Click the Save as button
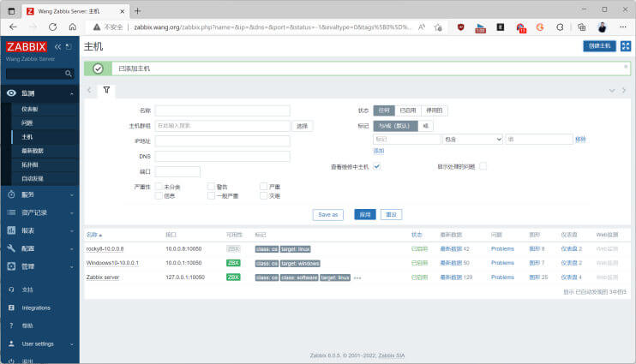Image resolution: width=636 pixels, height=364 pixels. pyautogui.click(x=327, y=214)
